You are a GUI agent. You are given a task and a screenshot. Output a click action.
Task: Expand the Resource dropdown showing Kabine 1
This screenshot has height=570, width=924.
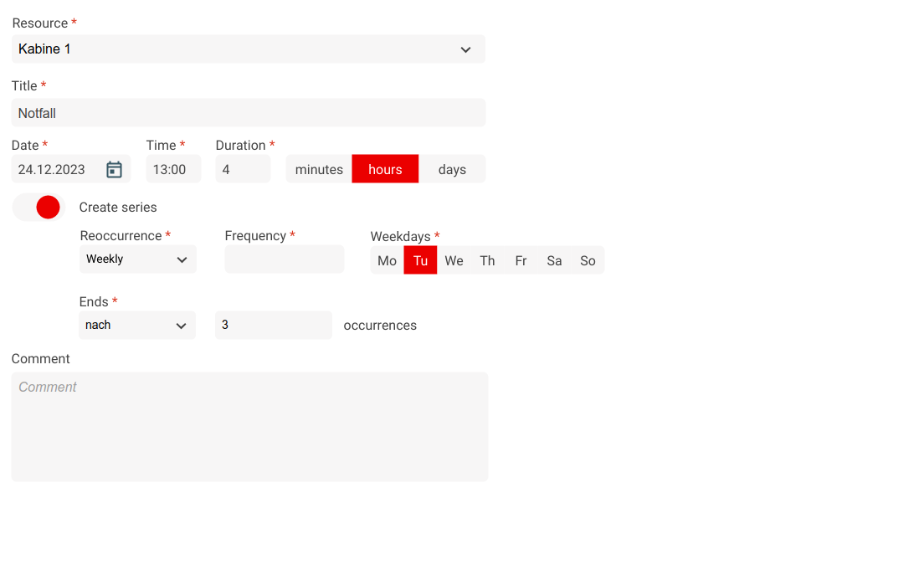point(248,49)
